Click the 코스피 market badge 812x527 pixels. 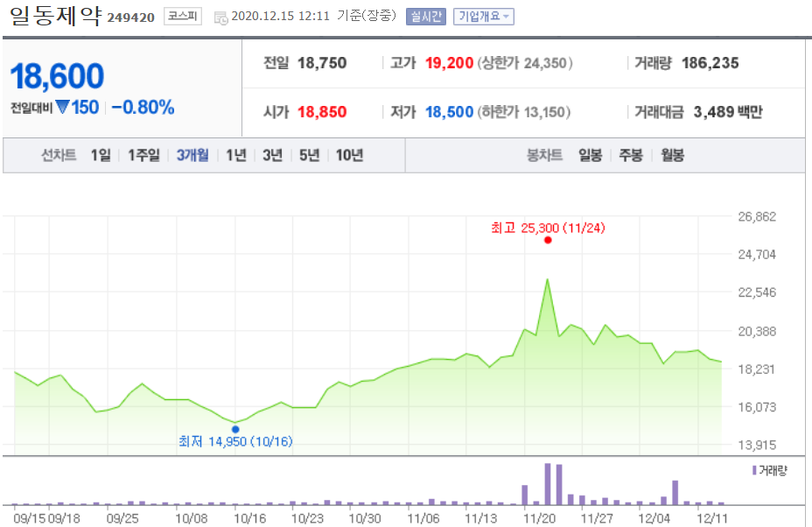pyautogui.click(x=183, y=16)
